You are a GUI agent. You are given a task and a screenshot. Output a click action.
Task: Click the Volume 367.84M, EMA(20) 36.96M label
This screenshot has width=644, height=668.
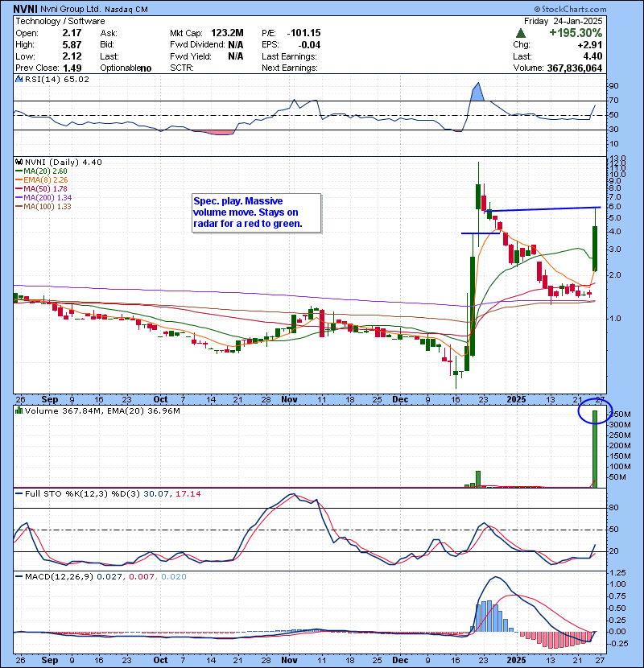pyautogui.click(x=102, y=410)
